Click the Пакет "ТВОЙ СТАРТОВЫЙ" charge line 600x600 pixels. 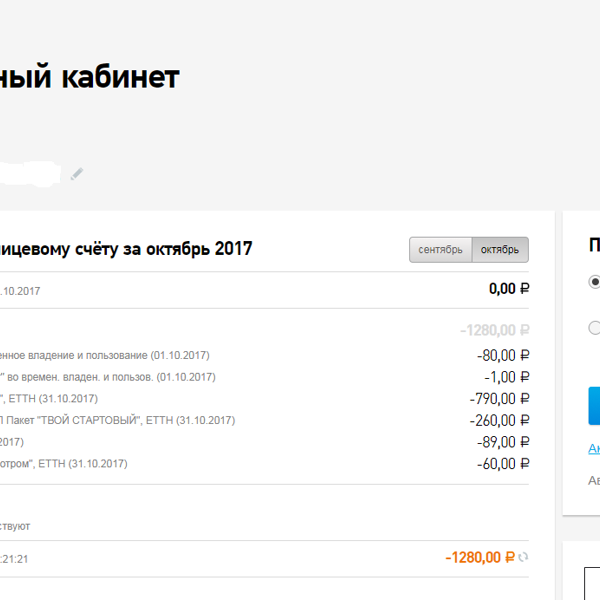pos(117,421)
